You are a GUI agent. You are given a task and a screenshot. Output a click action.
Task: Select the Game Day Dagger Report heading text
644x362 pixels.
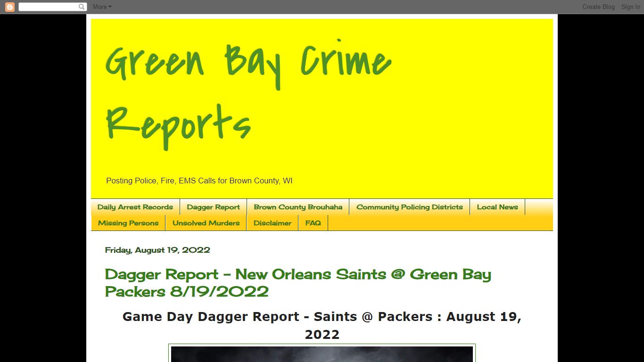pos(322,325)
